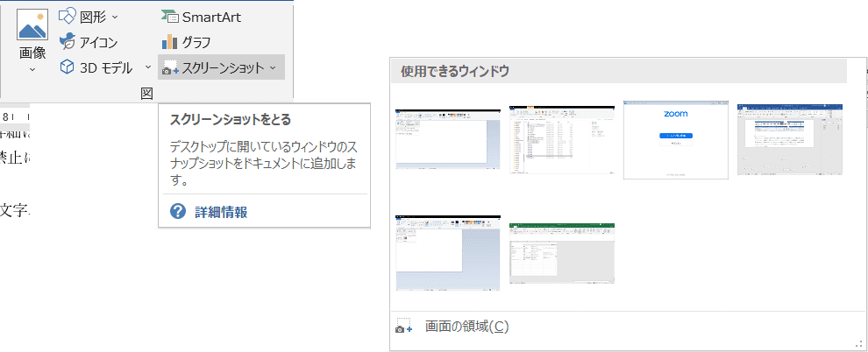Insert a chart with グラフ
868x352 pixels.
(x=169, y=41)
